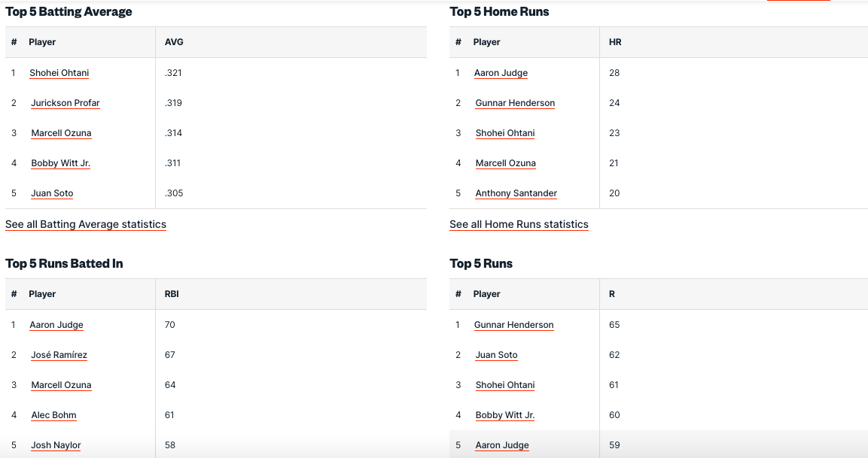Screen dimensions: 868x458
Task: Select the 20 home runs value
Action: click(614, 193)
